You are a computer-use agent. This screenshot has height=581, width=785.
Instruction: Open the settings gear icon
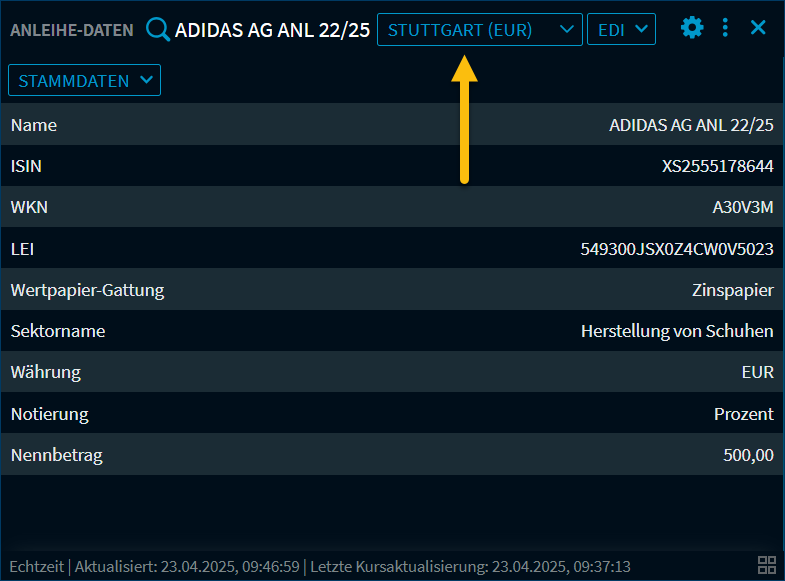click(x=692, y=28)
